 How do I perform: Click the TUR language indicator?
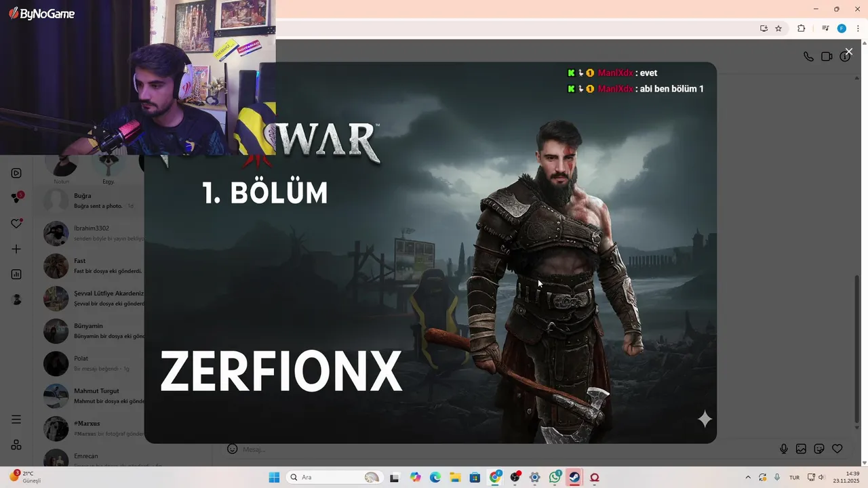tap(794, 477)
